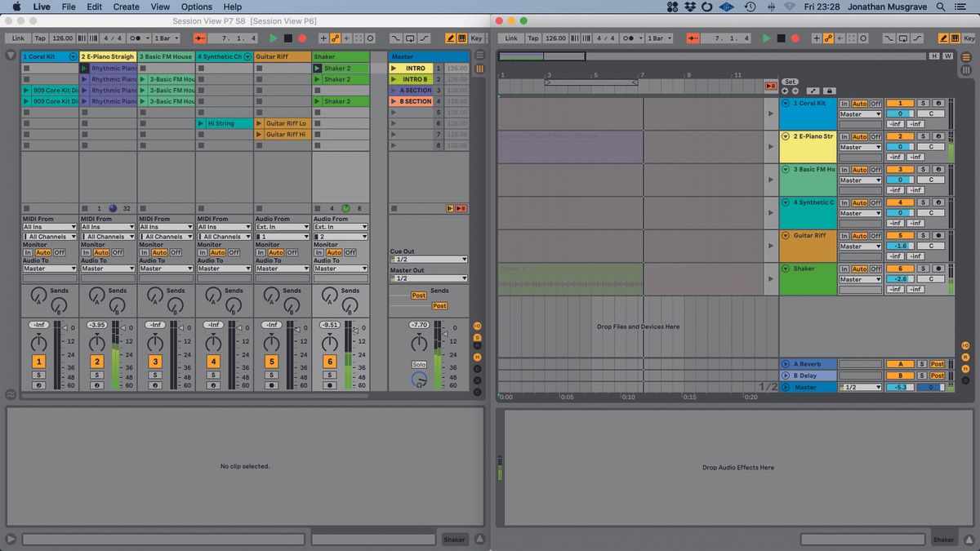Launch the Hi String clip
This screenshot has height=551, width=980.
point(202,123)
